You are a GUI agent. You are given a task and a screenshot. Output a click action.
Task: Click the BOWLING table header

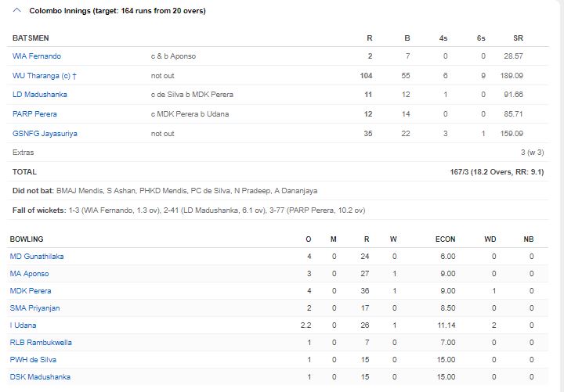(27, 239)
